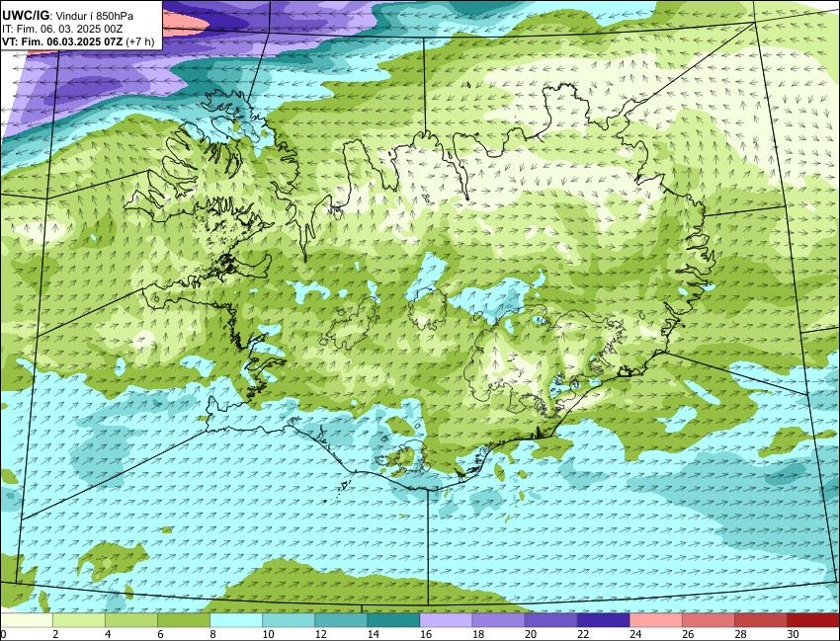Screen dimensions: 840x641
Task: Click the legend scale label "2"
Action: [55, 634]
